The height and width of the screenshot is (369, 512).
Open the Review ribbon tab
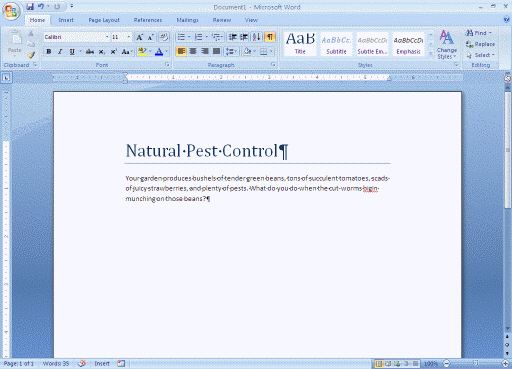222,20
